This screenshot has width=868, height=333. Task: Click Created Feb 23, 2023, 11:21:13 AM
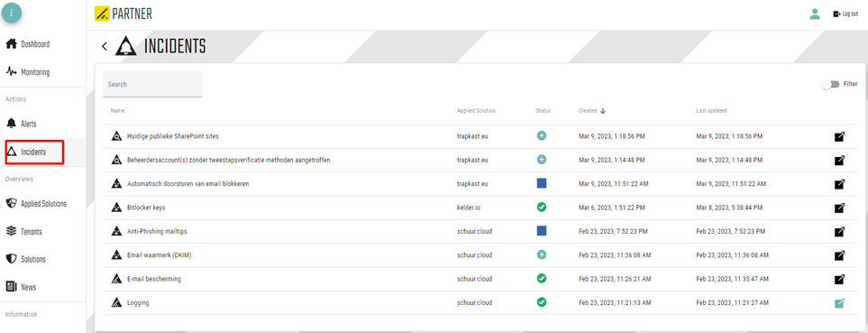615,303
